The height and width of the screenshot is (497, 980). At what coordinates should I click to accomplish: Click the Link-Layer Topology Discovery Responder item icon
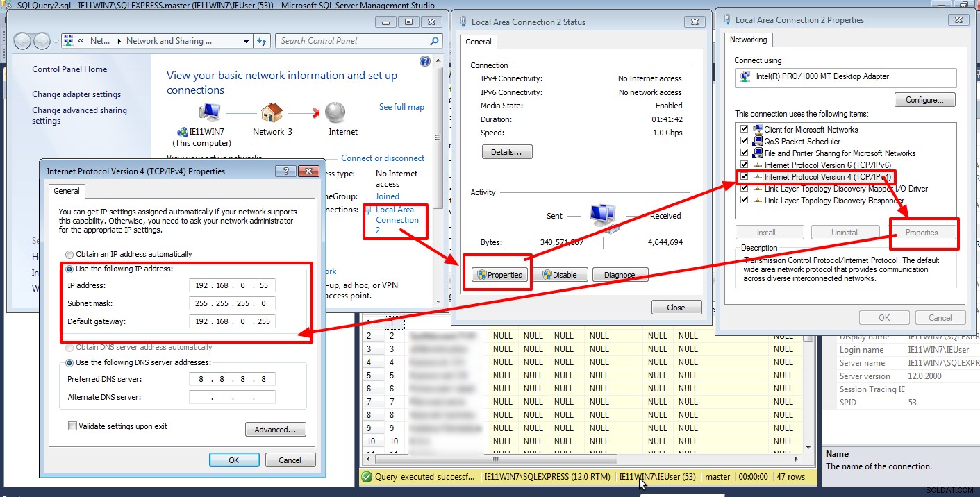tap(758, 201)
